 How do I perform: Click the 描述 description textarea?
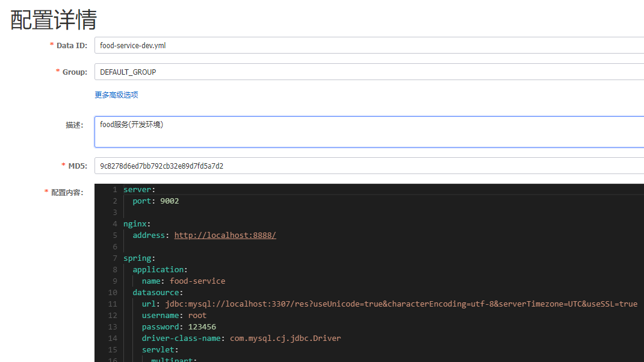[368, 131]
